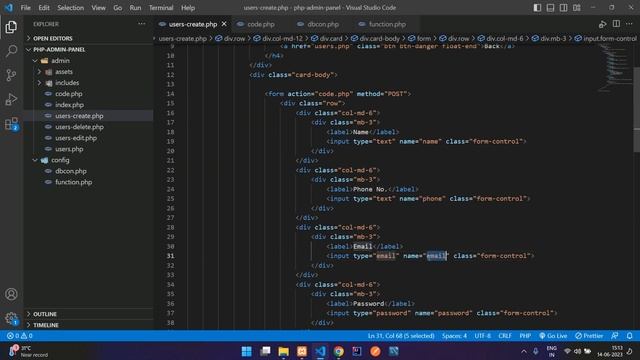This screenshot has height=360, width=640.
Task: Open Run and Debug view
Action: click(11, 99)
